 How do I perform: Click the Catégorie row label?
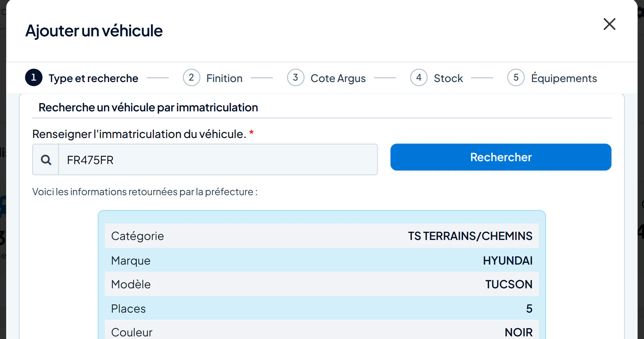click(x=138, y=236)
